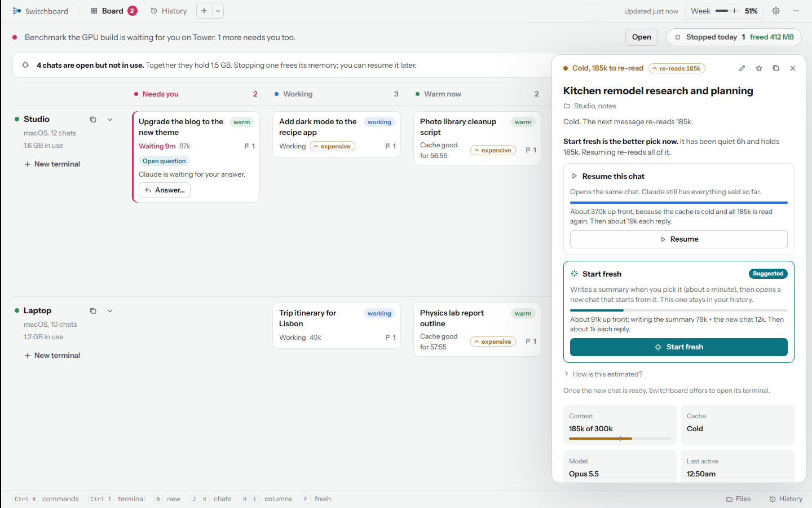Open Files from the bottom bar
812x508 pixels.
pos(739,499)
